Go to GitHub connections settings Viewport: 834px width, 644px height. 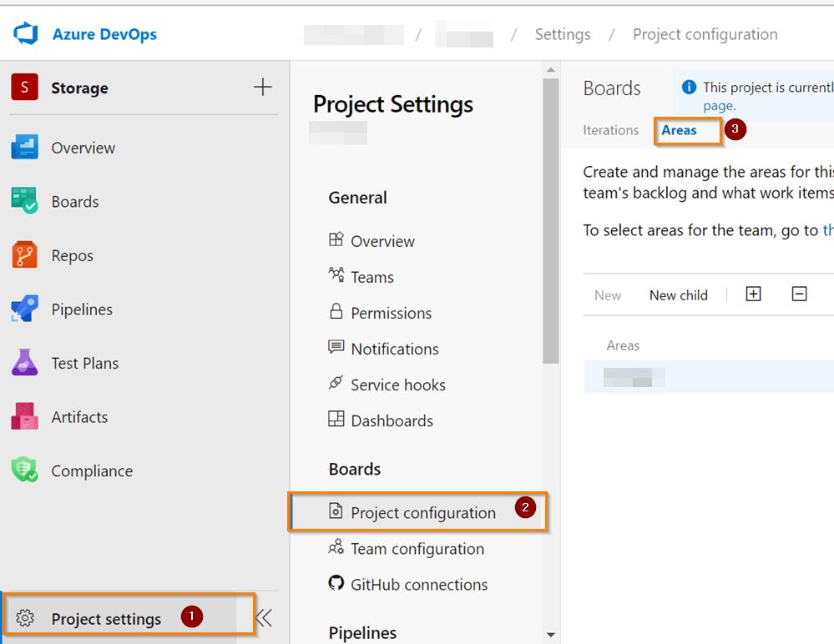click(418, 585)
